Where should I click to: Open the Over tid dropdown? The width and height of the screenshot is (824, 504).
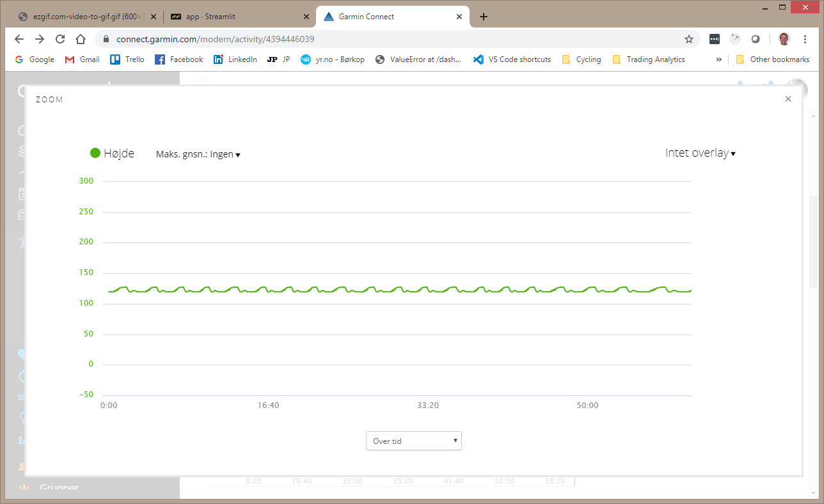[x=413, y=441]
